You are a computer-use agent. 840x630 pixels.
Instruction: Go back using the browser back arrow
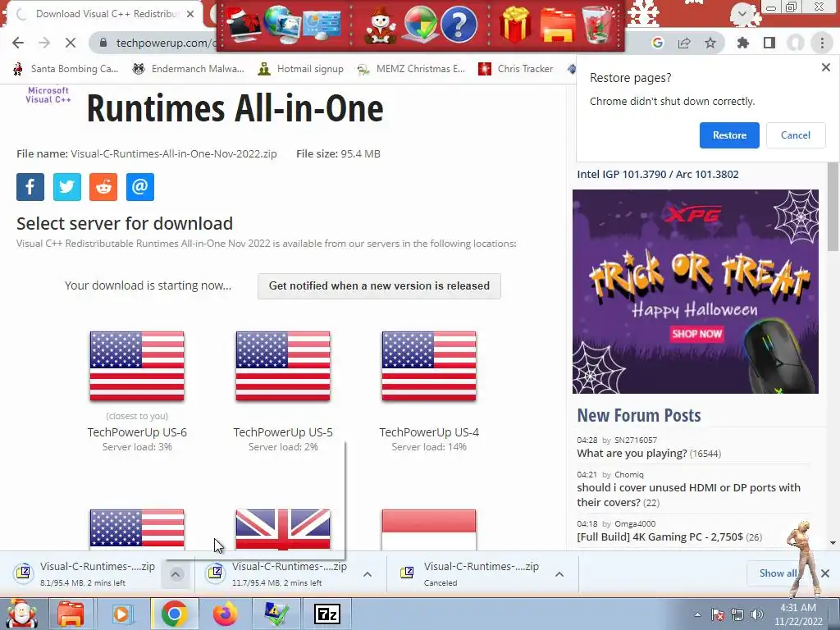tap(18, 43)
